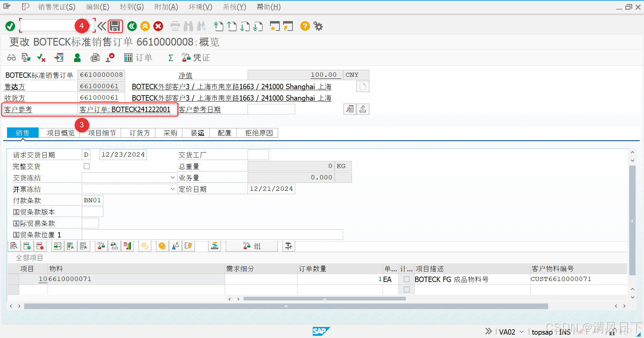Viewport: 644px width, 338px height.
Task: Click the item table horizontal scrollbar
Action: 324,299
